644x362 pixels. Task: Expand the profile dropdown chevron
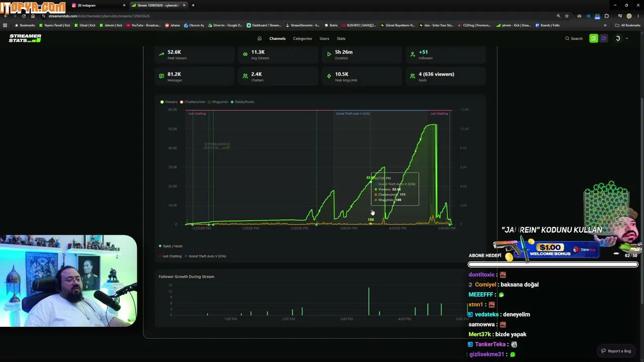[x=626, y=39]
